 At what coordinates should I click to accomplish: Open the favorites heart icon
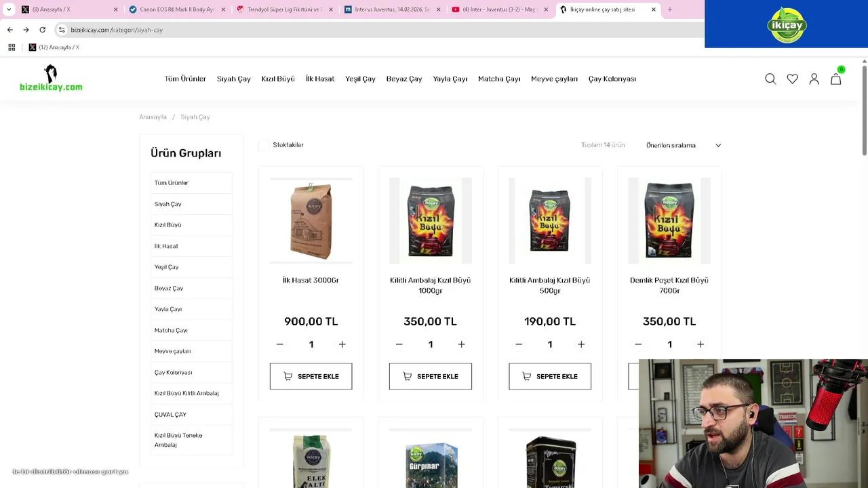792,79
